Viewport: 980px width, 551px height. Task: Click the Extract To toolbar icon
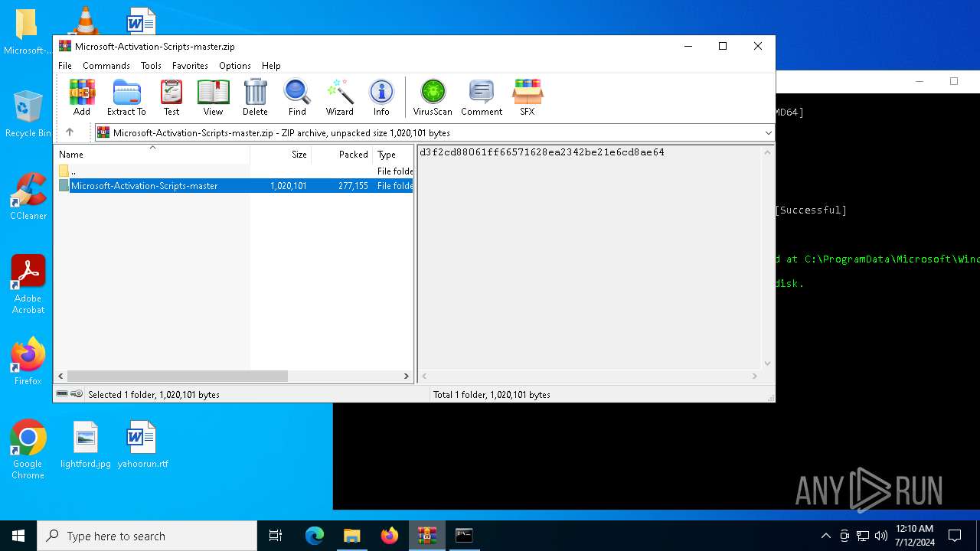coord(126,97)
